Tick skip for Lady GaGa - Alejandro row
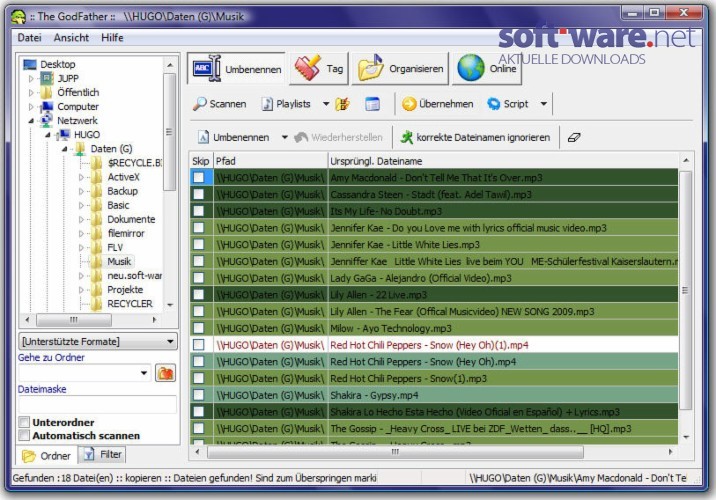The width and height of the screenshot is (716, 500). click(199, 278)
